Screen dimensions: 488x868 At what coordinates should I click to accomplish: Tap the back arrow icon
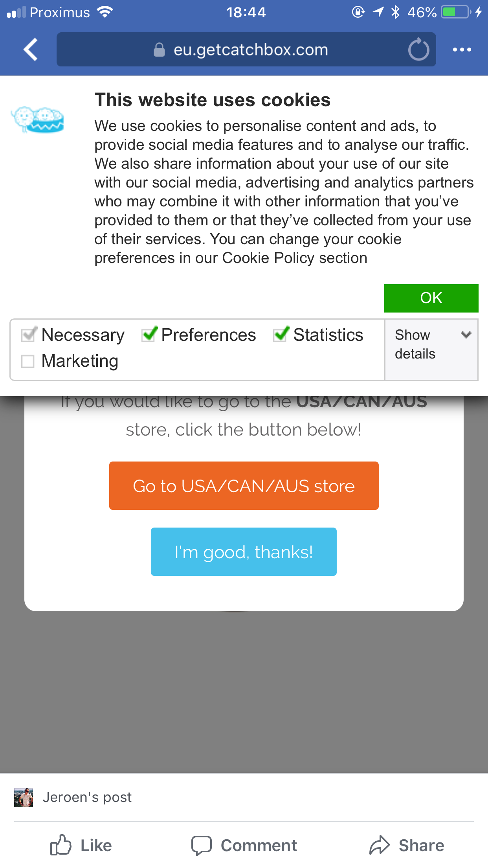(x=31, y=50)
